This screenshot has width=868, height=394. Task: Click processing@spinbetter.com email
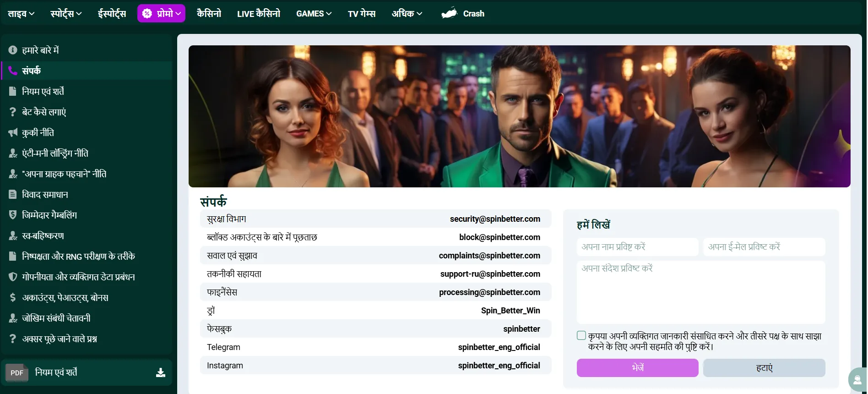489,292
